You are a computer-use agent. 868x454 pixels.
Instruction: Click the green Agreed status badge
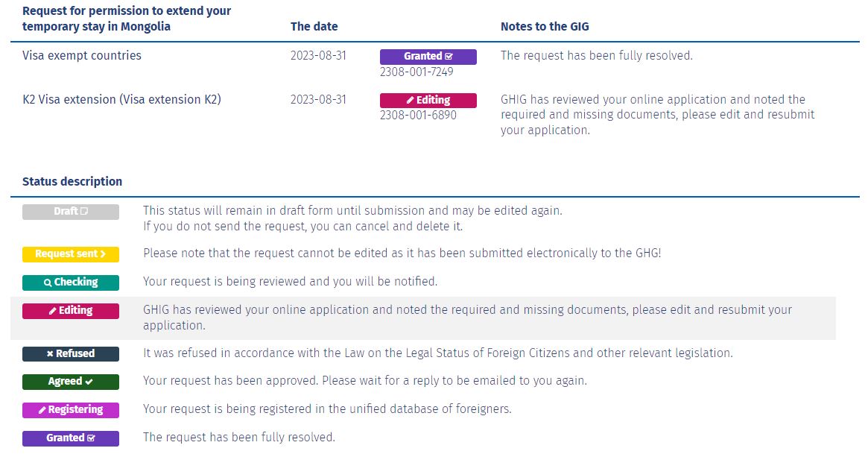(70, 382)
